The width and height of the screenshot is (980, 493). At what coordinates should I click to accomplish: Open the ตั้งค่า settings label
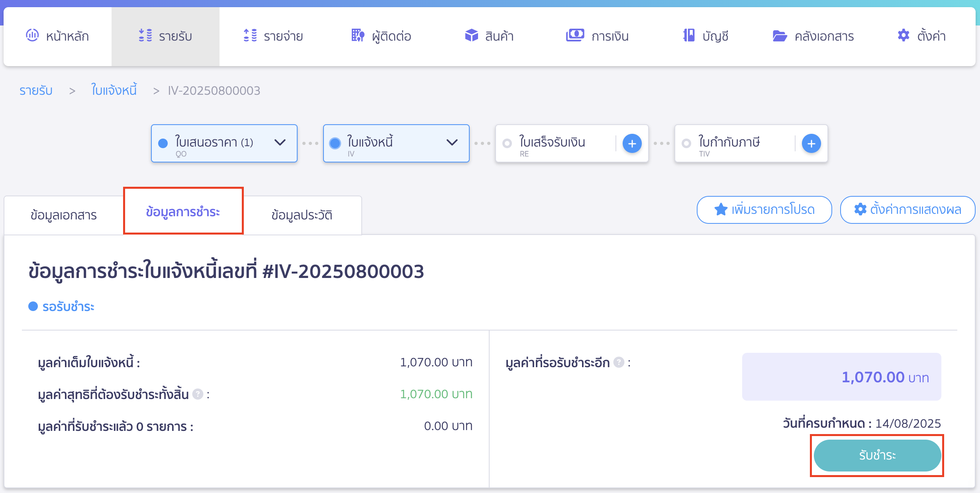(931, 36)
